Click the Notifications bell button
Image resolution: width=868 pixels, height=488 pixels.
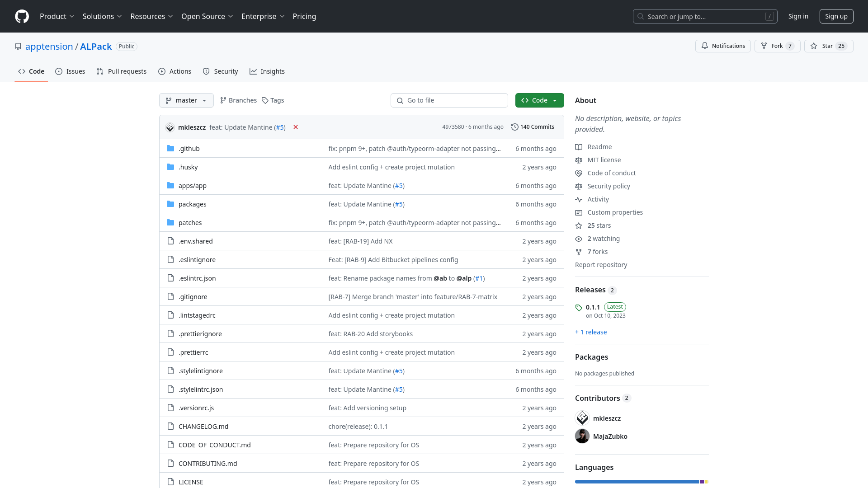(723, 46)
